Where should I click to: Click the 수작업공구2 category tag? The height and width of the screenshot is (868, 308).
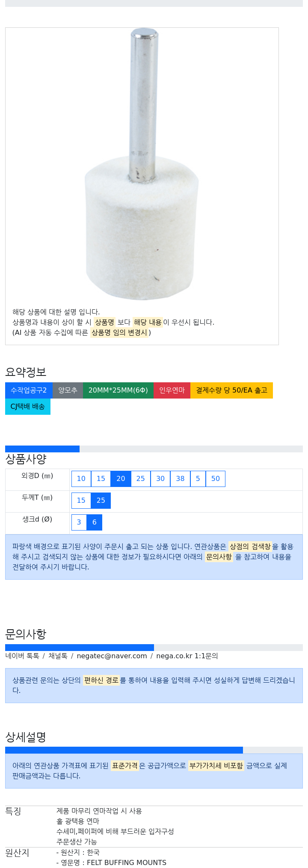29,390
